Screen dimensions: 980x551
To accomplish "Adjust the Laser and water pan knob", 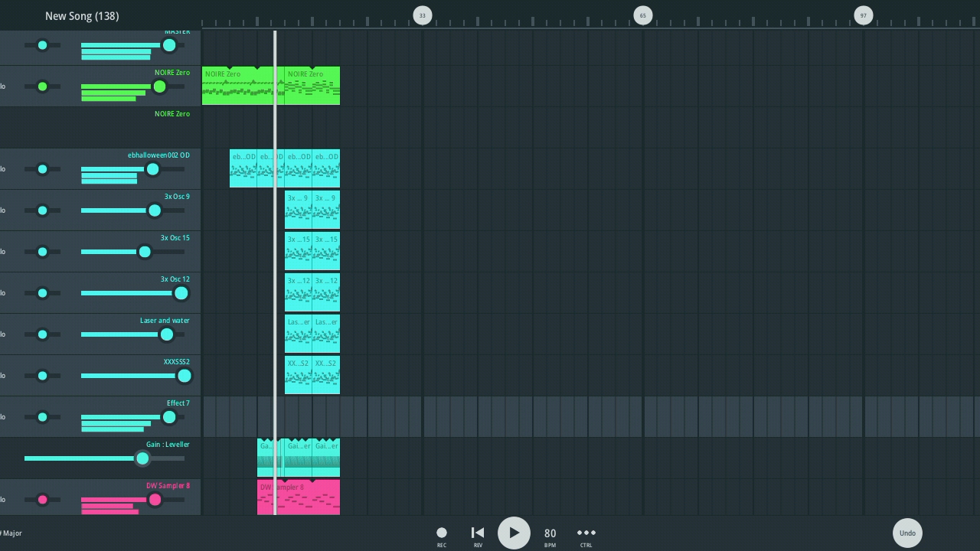I will (x=42, y=334).
